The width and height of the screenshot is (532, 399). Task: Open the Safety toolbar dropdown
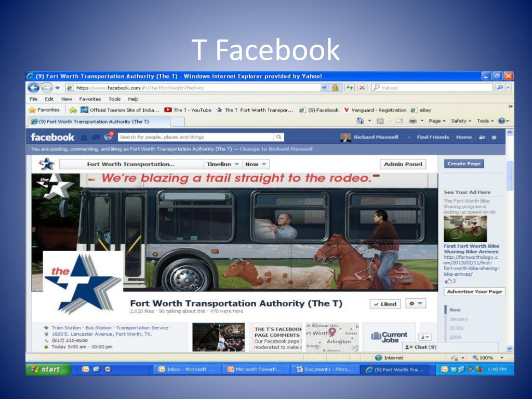pyautogui.click(x=461, y=121)
